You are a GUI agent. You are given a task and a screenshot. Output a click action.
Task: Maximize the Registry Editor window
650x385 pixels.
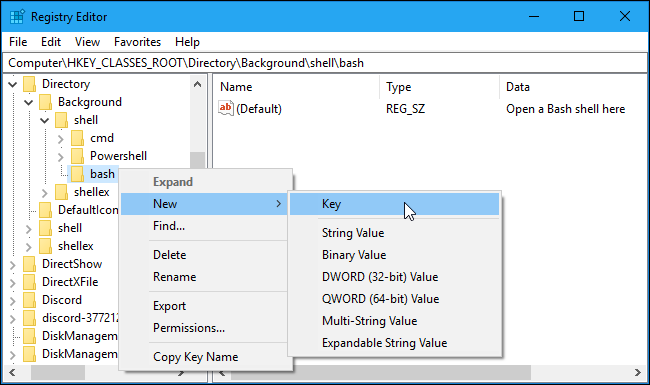point(579,17)
